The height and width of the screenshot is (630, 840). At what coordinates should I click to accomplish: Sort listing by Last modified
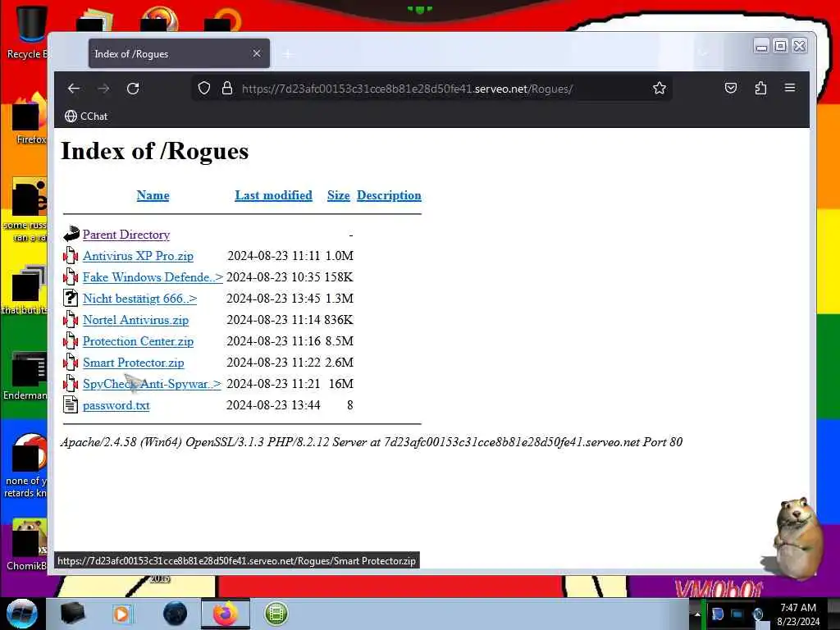coord(273,195)
